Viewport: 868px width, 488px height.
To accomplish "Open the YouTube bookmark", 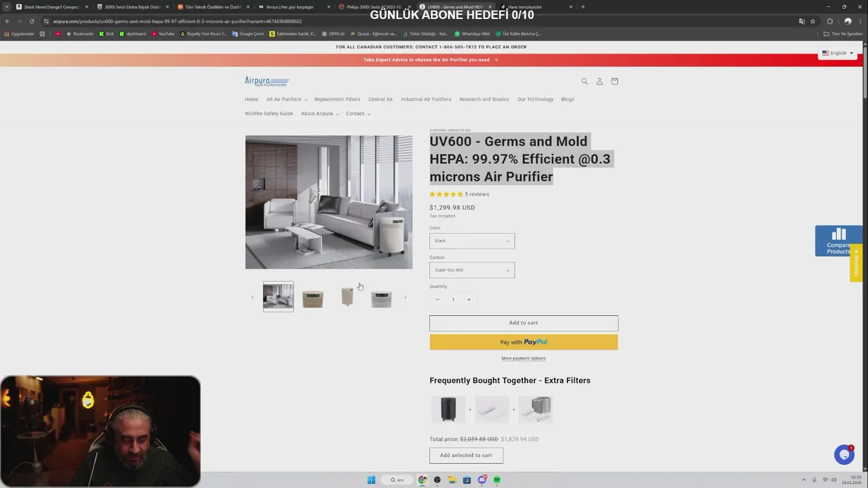I will coord(163,34).
